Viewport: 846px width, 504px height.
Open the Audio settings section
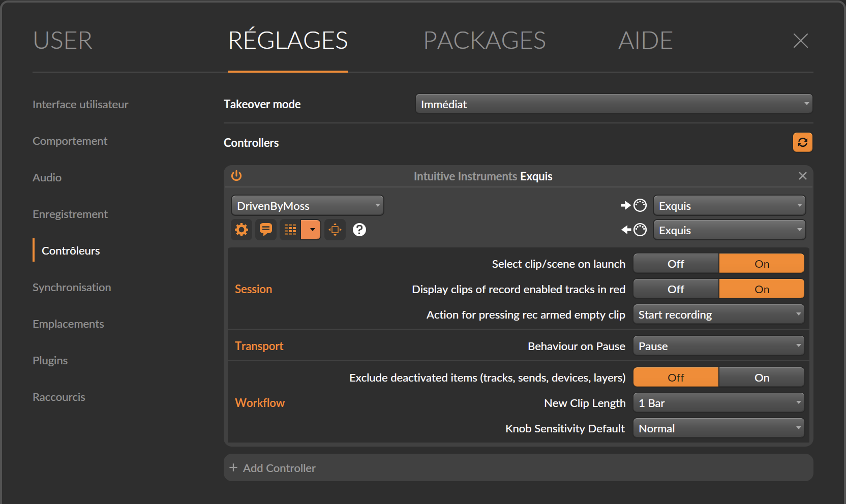click(x=47, y=177)
